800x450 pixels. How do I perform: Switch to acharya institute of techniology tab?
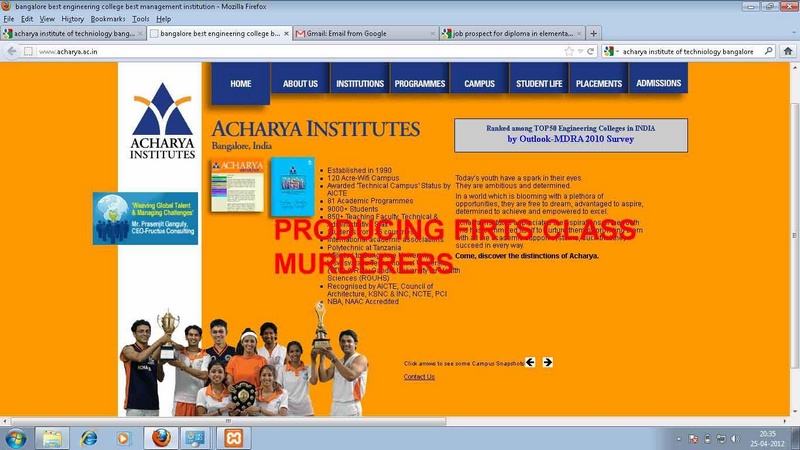[74, 34]
